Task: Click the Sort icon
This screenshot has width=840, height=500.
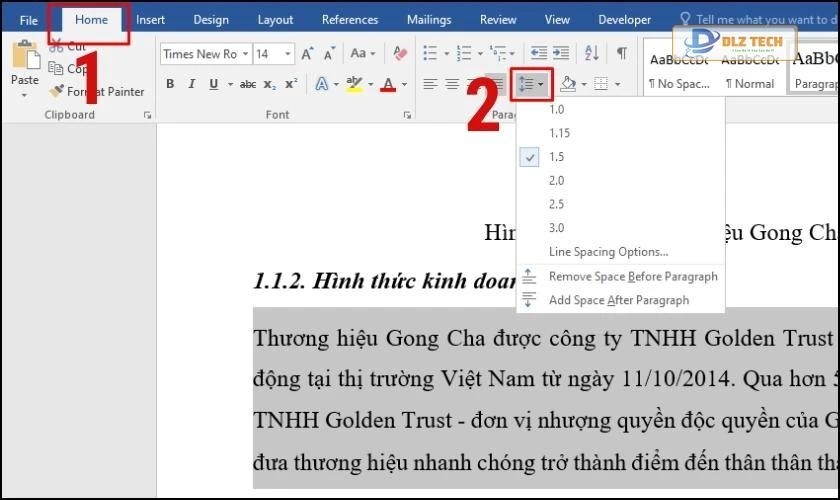Action: [x=592, y=53]
